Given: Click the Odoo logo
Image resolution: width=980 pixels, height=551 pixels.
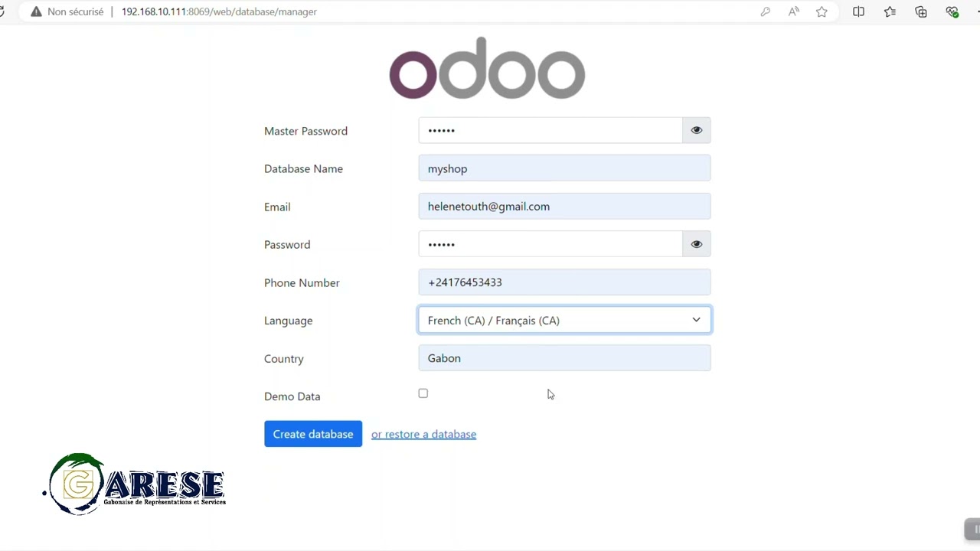Looking at the screenshot, I should coord(487,68).
